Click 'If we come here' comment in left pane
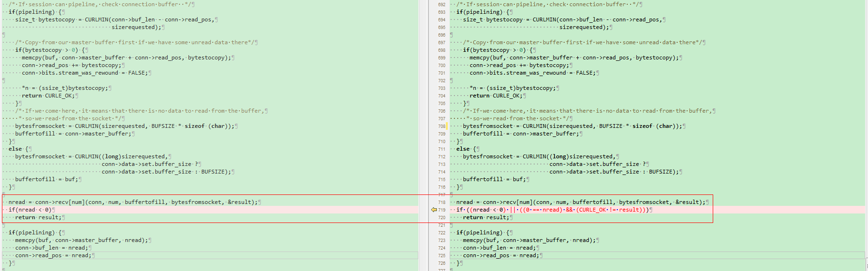The width and height of the screenshot is (868, 271). (140, 111)
